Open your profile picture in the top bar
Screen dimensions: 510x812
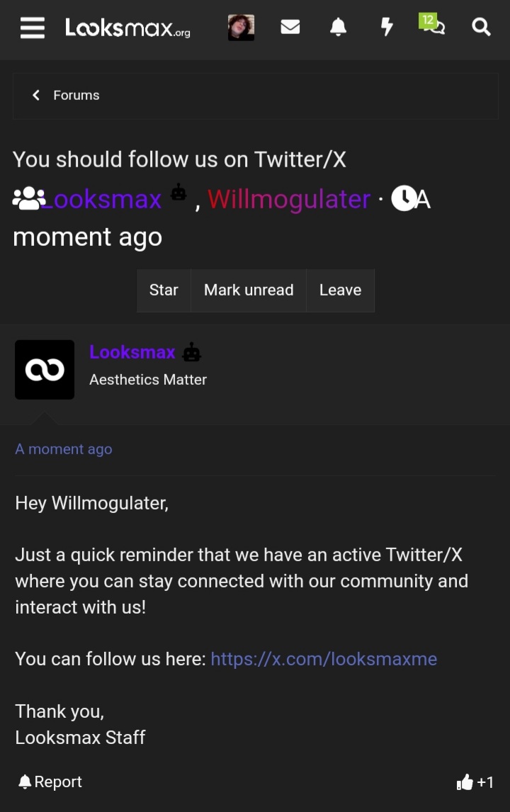(241, 27)
